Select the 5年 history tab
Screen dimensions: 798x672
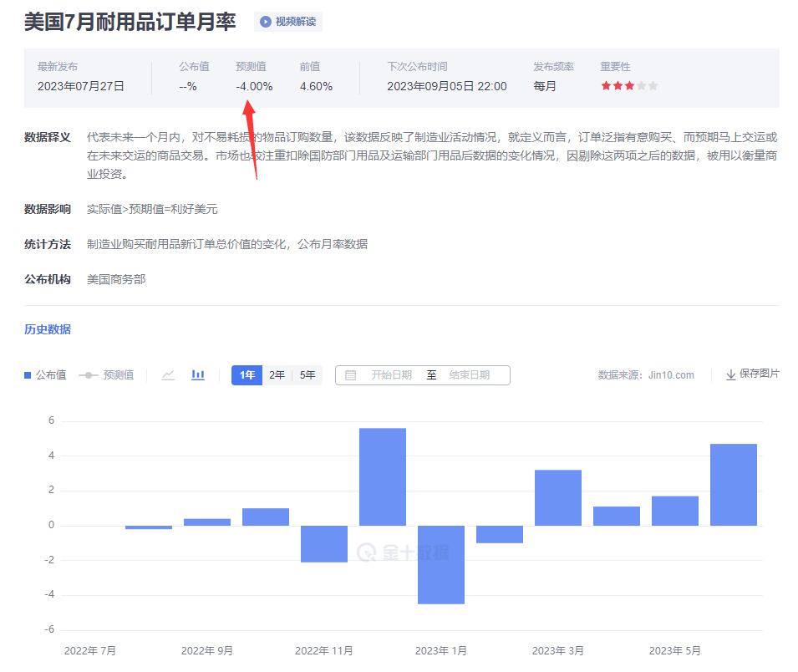coord(306,374)
